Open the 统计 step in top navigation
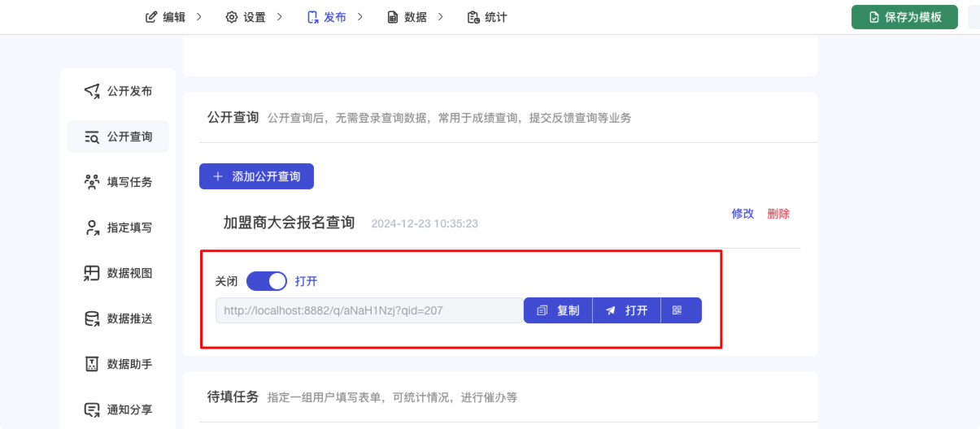The width and height of the screenshot is (980, 429). (x=487, y=17)
